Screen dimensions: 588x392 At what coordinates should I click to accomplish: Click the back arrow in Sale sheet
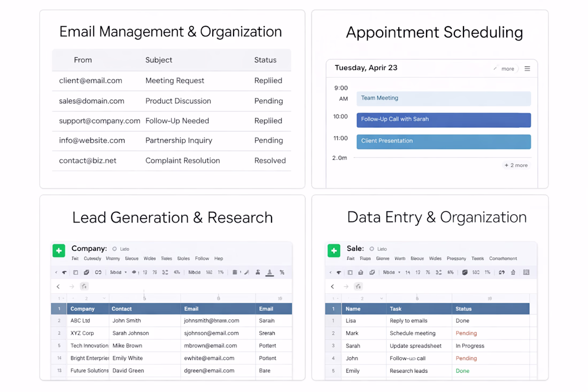(332, 287)
